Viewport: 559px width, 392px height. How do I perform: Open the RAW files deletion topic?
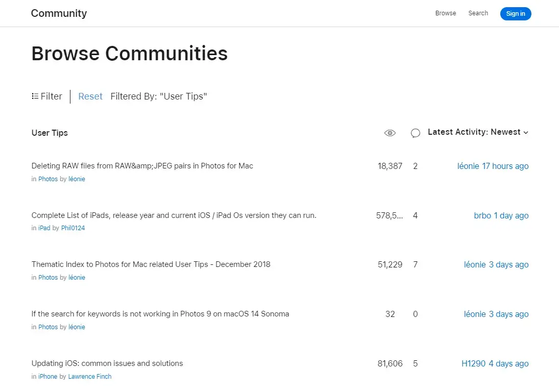141,166
